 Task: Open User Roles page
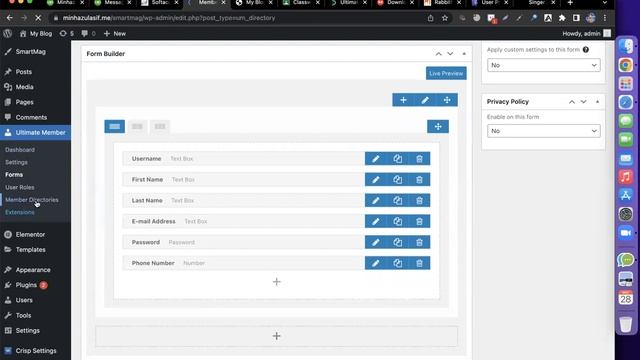coord(20,187)
